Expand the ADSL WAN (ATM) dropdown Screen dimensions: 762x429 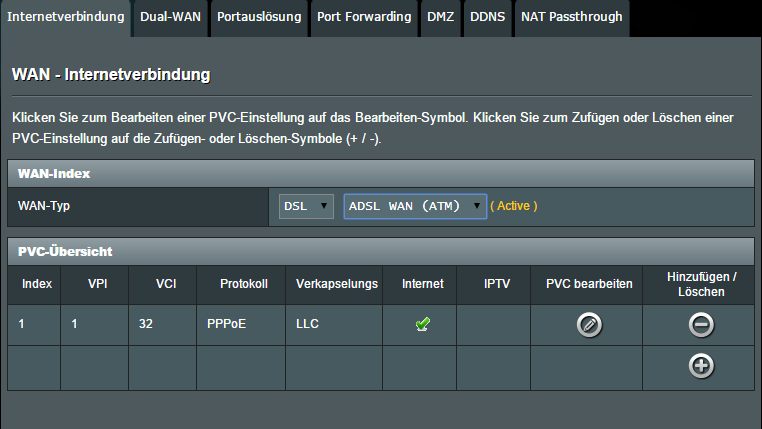415,206
